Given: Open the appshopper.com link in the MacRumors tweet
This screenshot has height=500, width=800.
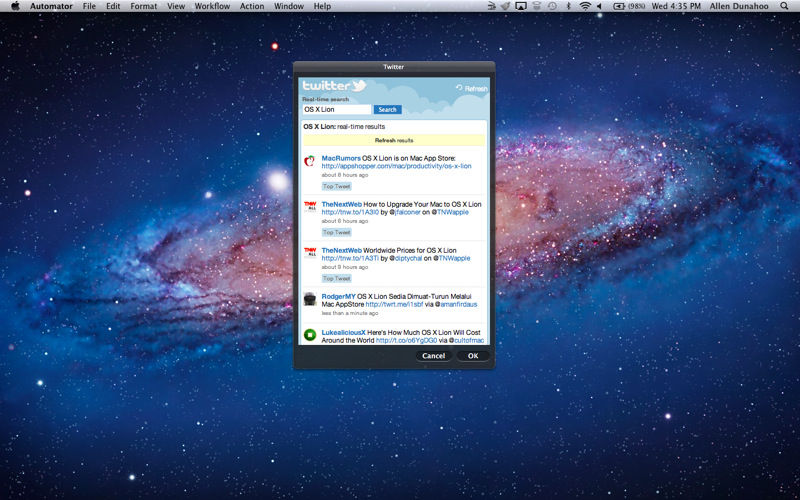Looking at the screenshot, I should tap(396, 166).
